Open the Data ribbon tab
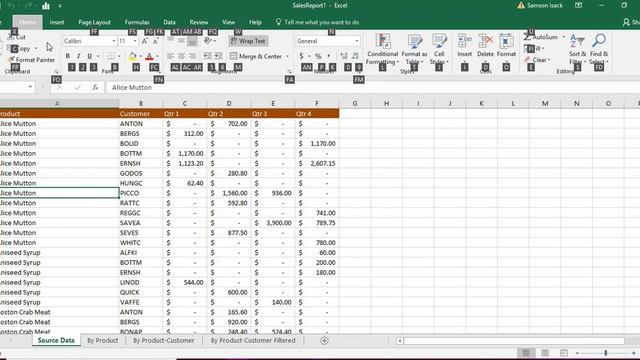Screen dimensions: 640x360 tap(169, 22)
